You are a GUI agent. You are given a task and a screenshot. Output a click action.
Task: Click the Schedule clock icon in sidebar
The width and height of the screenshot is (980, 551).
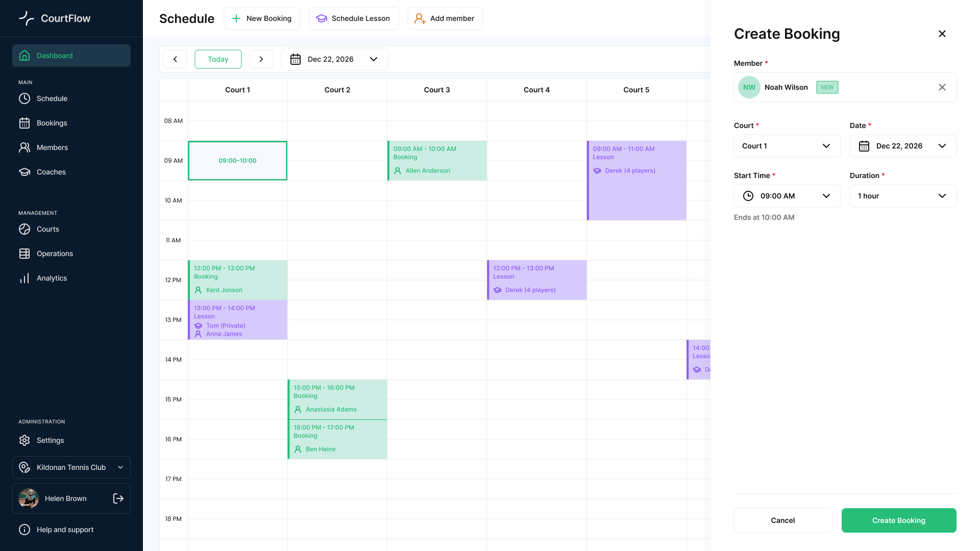point(24,98)
